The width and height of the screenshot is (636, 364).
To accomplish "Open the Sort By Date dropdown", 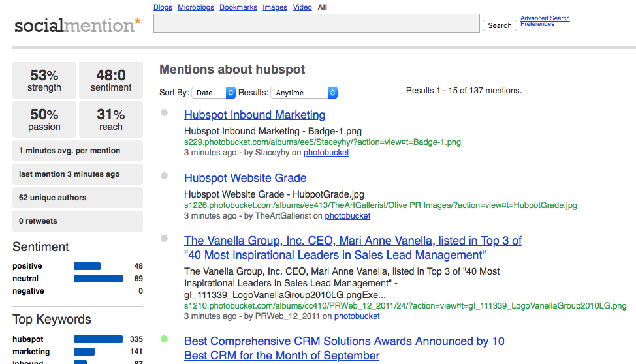I will coord(214,93).
